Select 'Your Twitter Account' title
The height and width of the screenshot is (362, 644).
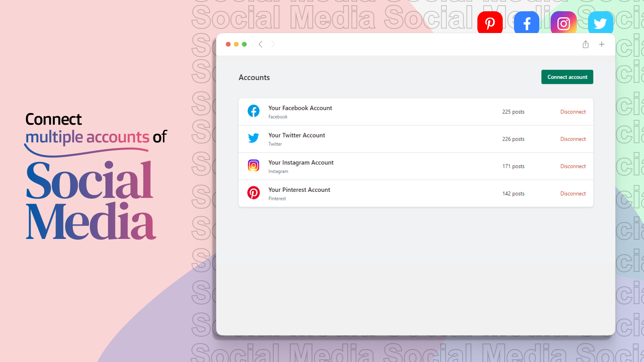coord(297,136)
